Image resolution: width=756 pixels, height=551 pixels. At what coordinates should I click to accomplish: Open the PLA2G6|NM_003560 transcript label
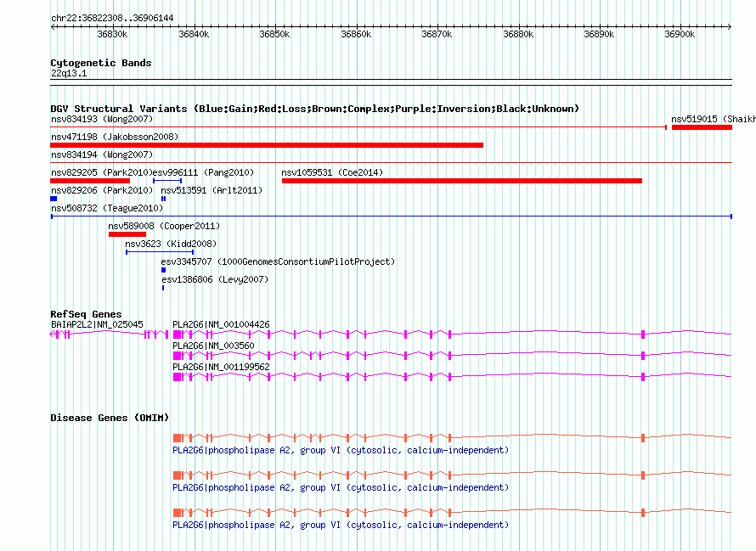point(213,346)
